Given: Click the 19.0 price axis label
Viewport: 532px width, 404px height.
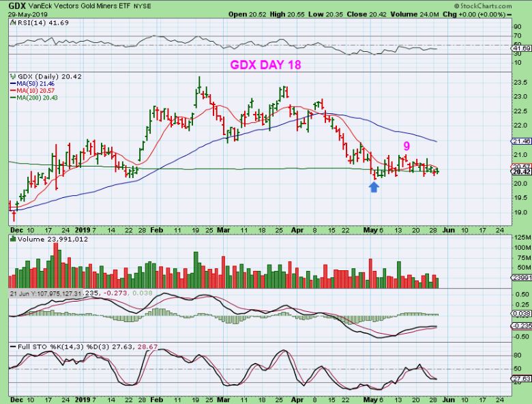Looking at the screenshot, I should pyautogui.click(x=521, y=212).
